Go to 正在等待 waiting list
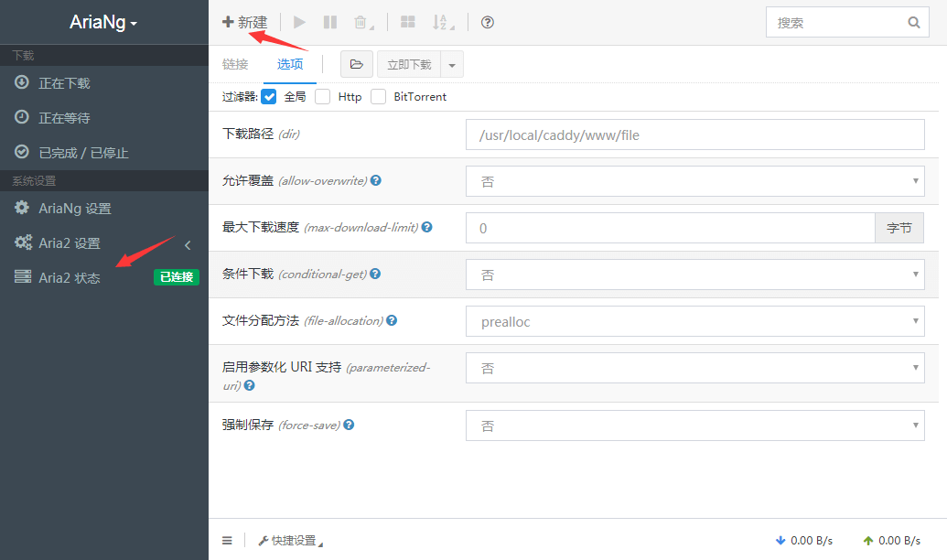The width and height of the screenshot is (947, 560). [104, 118]
